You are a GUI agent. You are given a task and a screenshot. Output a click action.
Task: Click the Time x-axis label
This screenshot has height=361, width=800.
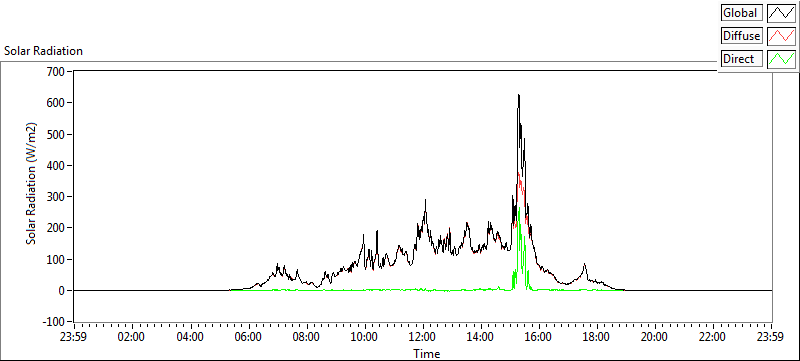426,353
